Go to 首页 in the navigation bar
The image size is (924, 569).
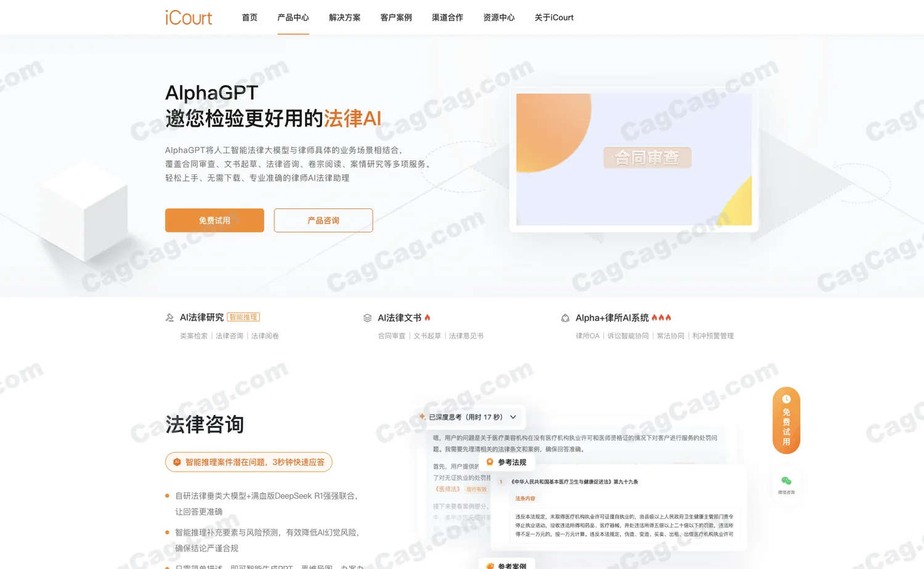(x=249, y=17)
